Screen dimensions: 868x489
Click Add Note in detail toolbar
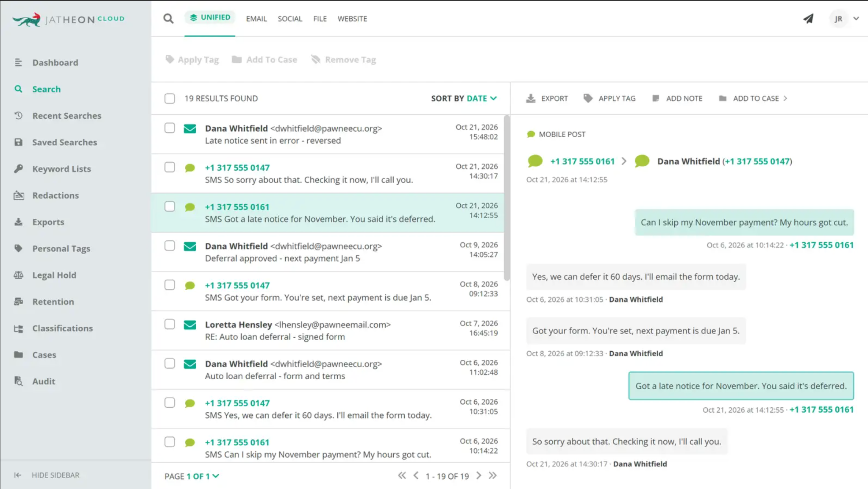pyautogui.click(x=677, y=98)
